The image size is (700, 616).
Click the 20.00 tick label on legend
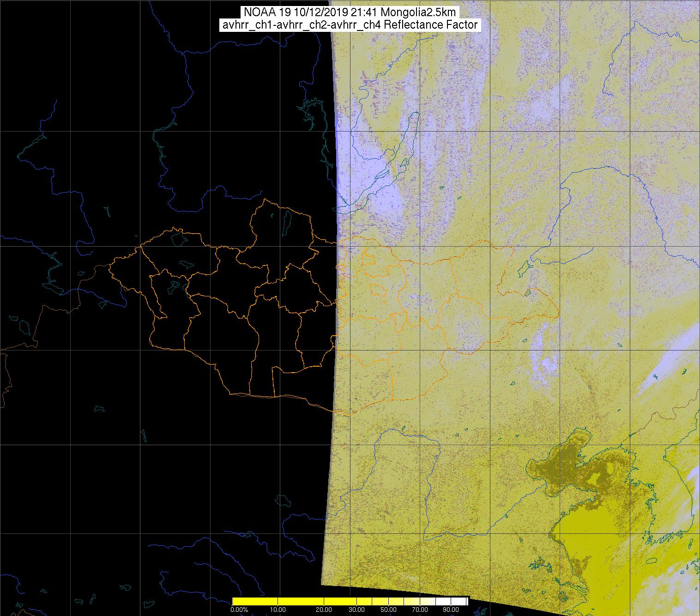[x=324, y=610]
